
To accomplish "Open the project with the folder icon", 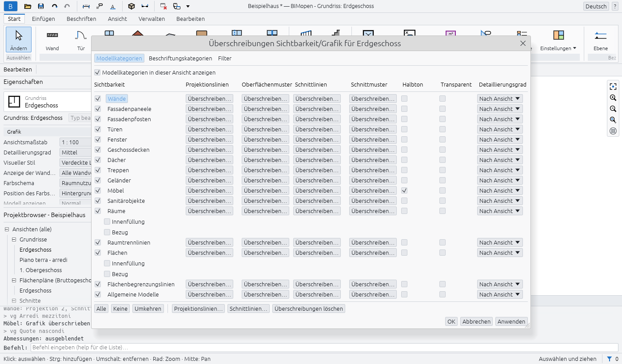I will tap(28, 6).
